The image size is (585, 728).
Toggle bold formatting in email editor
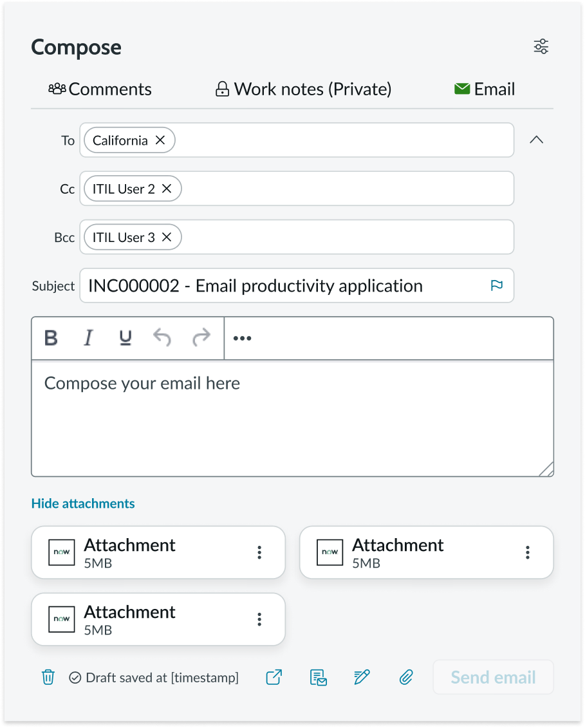(x=51, y=337)
